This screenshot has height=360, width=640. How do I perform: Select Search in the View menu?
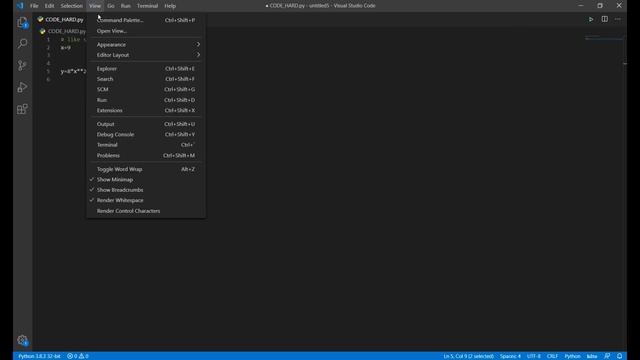(x=146, y=79)
